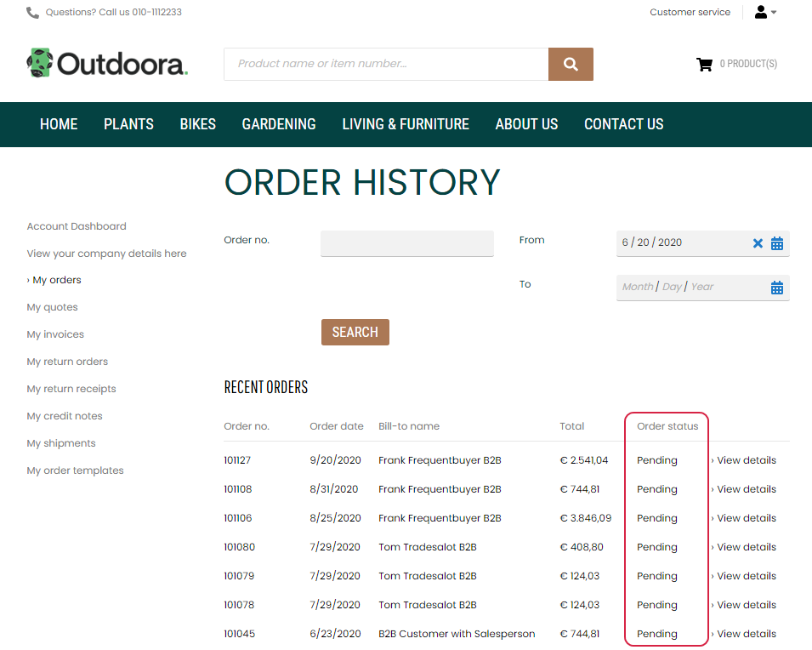Open View your company details here
The height and width of the screenshot is (650, 812).
[106, 254]
